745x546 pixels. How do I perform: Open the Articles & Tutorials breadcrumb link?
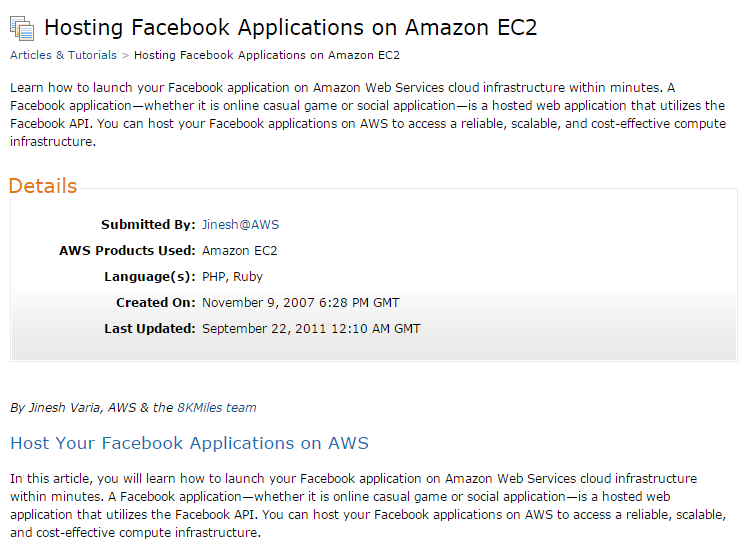(63, 55)
